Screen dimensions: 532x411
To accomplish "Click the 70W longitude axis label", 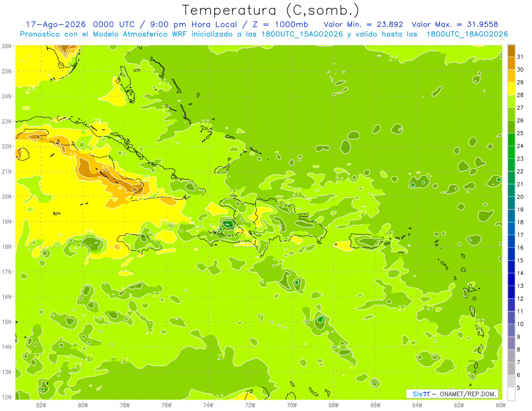I will pos(292,405).
